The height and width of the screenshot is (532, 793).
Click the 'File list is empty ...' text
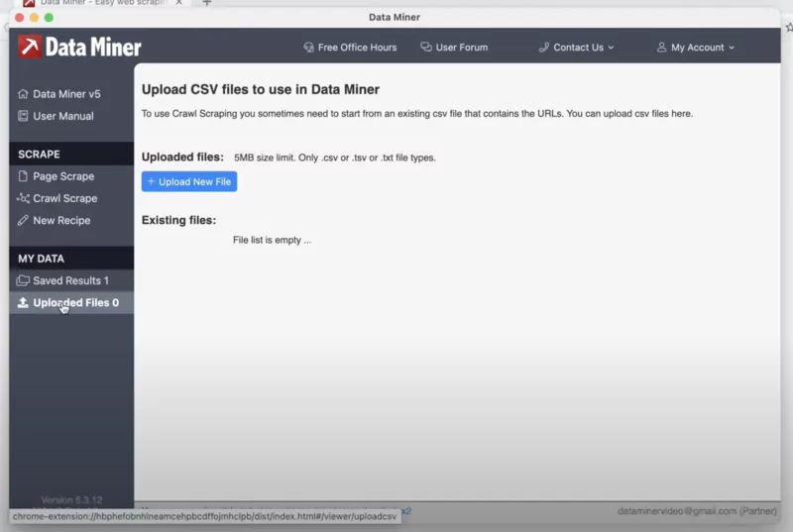(x=272, y=240)
